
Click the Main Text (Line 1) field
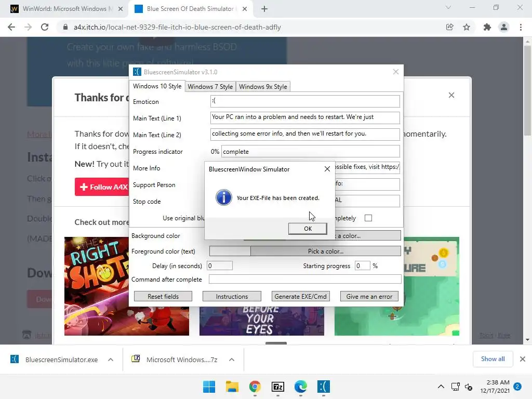[x=304, y=118]
